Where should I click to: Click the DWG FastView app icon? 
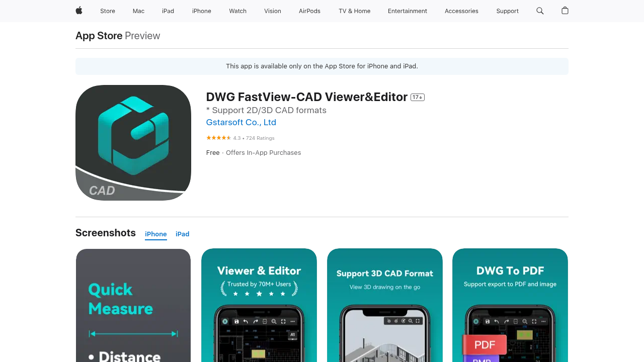pyautogui.click(x=133, y=143)
